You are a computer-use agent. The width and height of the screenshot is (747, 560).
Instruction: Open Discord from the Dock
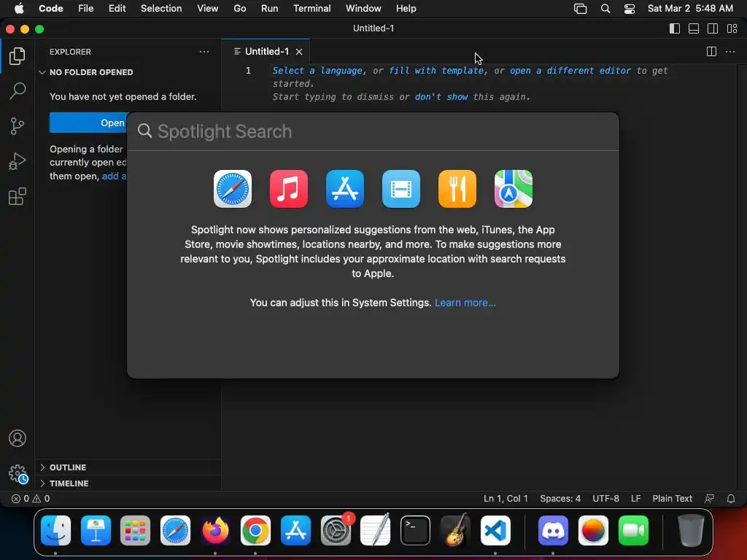[553, 531]
